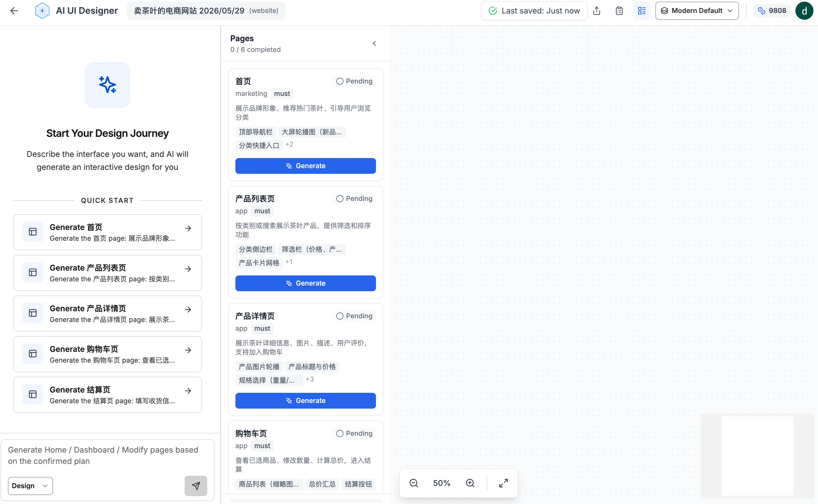This screenshot has width=818, height=504.
Task: Expand the +1 more tags on 产品列表页 card
Action: coord(289,262)
